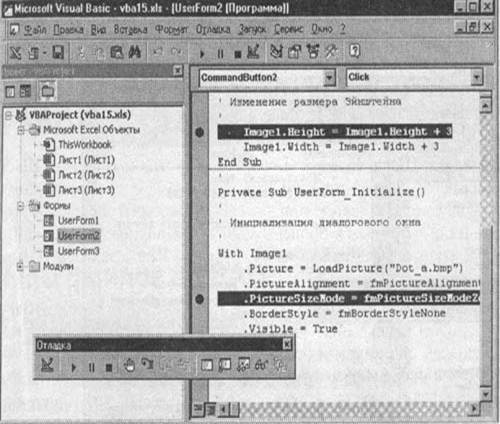Select Лист3 (Лист3) in the project tree
This screenshot has width=500, height=424.
point(86,190)
